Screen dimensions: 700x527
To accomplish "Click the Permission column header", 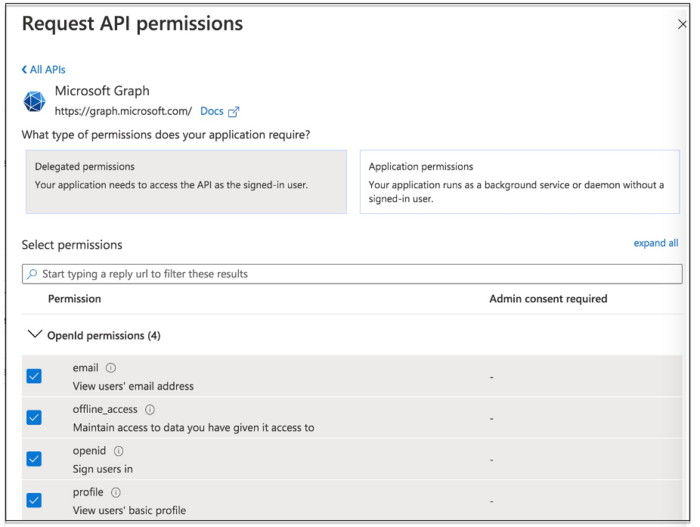I will (75, 299).
